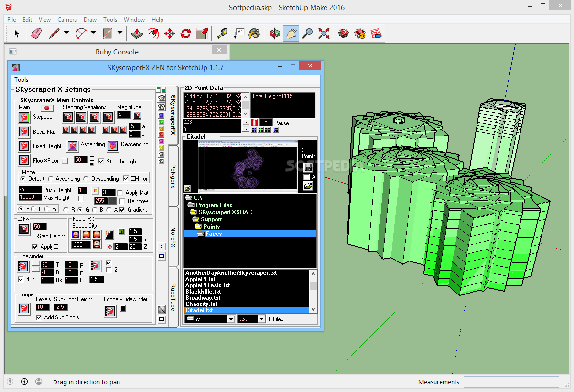Enable the Rainbow checkbox
The image size is (574, 392).
click(x=123, y=201)
